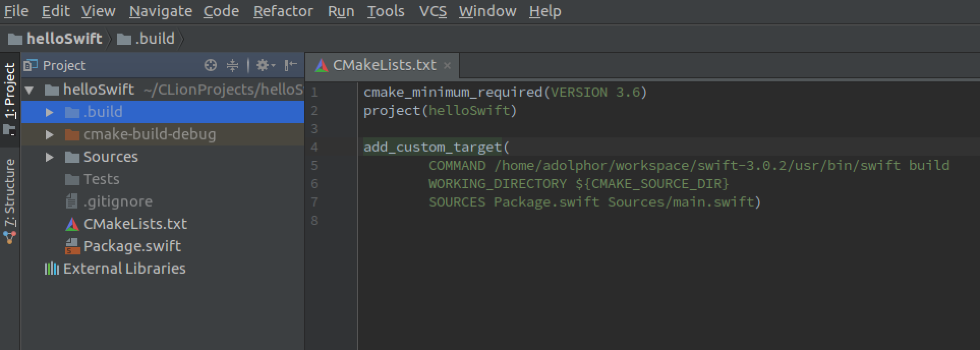Open the Tools menu
The width and height of the screenshot is (980, 350).
coord(386,11)
